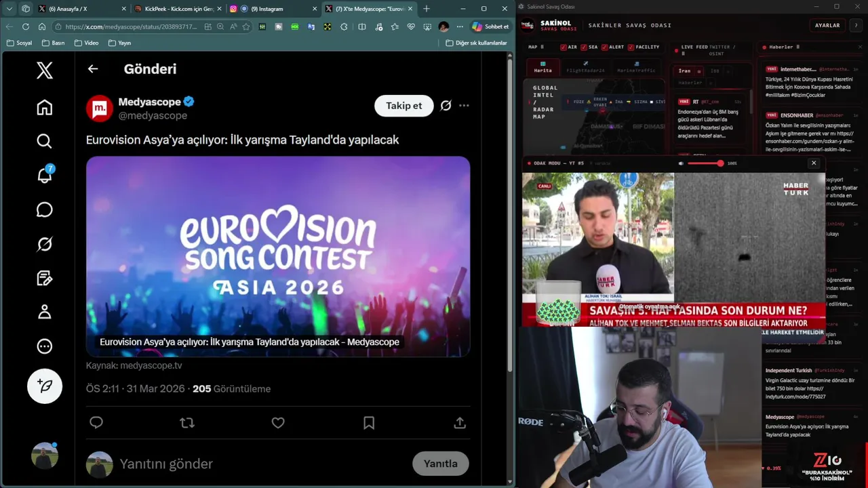Image resolution: width=868 pixels, height=488 pixels.
Task: Open Diğer sık kullanılanlar folder
Action: point(476,43)
